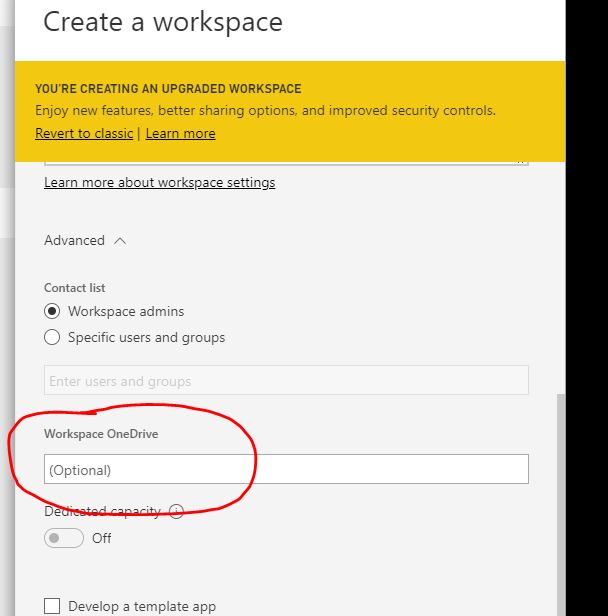Collapse the Advanced section chevron
The height and width of the screenshot is (616, 608).
tap(120, 240)
